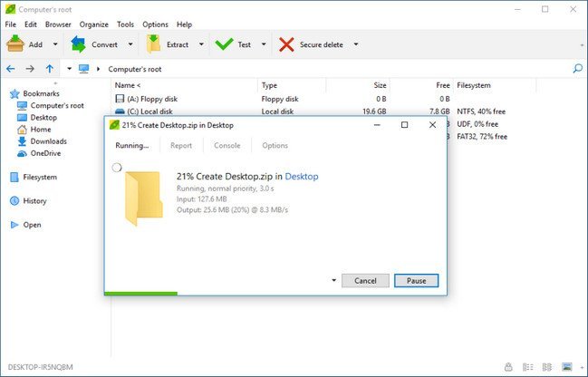Switch to image thumbnail view in status bar
This screenshot has height=377, width=588.
click(567, 366)
